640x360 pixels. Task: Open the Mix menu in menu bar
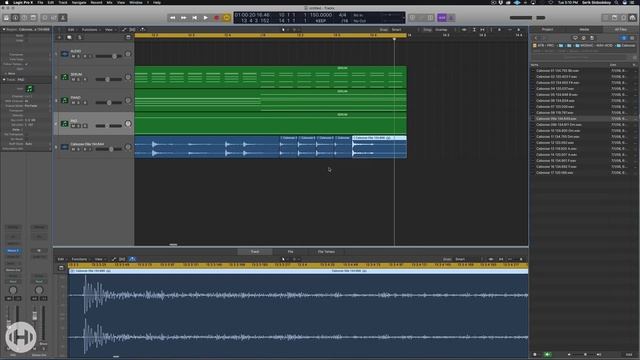pyautogui.click(x=109, y=2)
